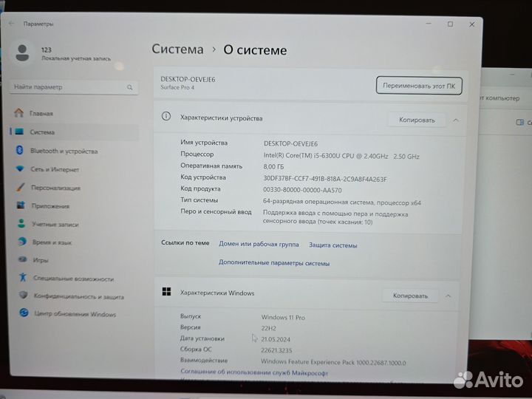
Task: Click the Время и язык globe icon
Action: pos(22,242)
